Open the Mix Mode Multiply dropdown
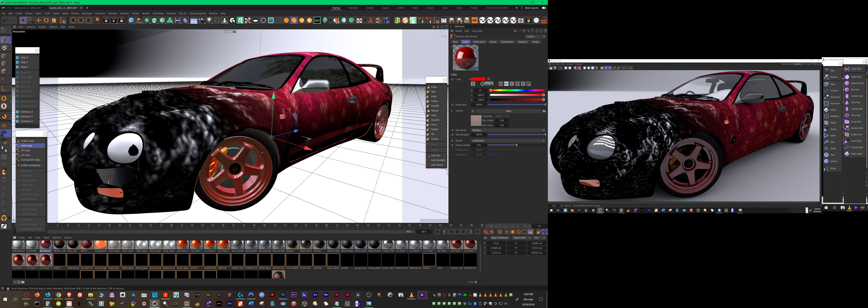Image resolution: width=868 pixels, height=308 pixels. 508,130
